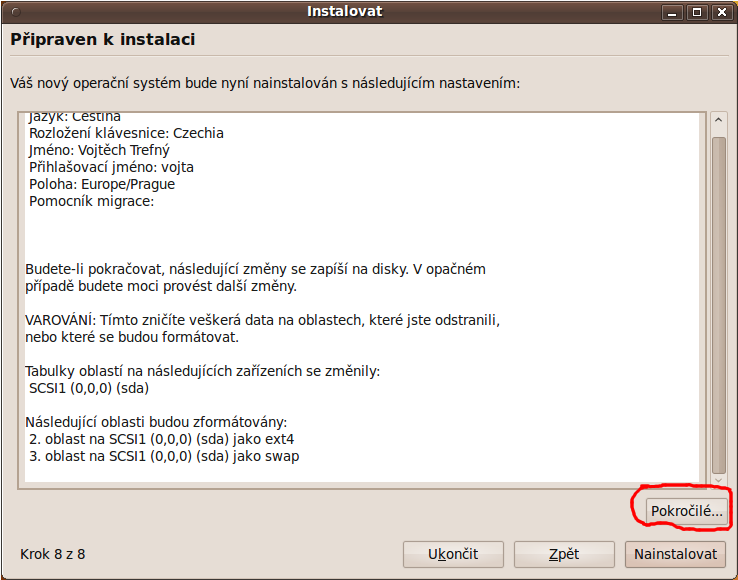Click the Nainstalovat button

[x=675, y=554]
